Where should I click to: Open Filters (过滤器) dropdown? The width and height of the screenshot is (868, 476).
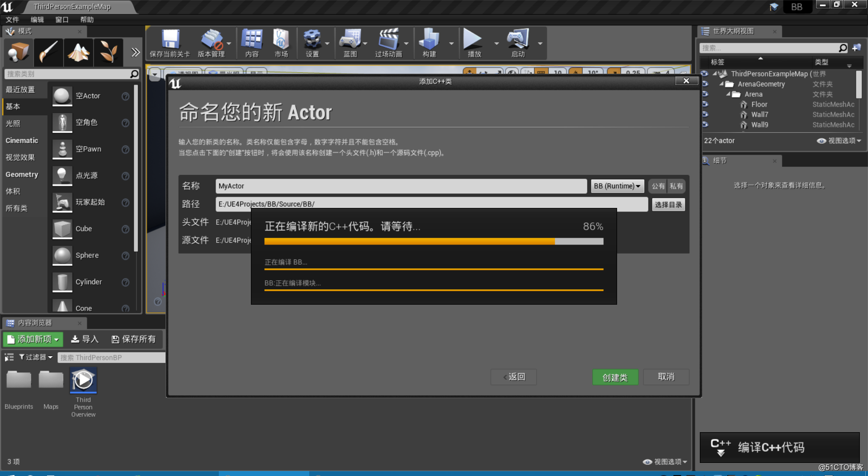tap(36, 357)
